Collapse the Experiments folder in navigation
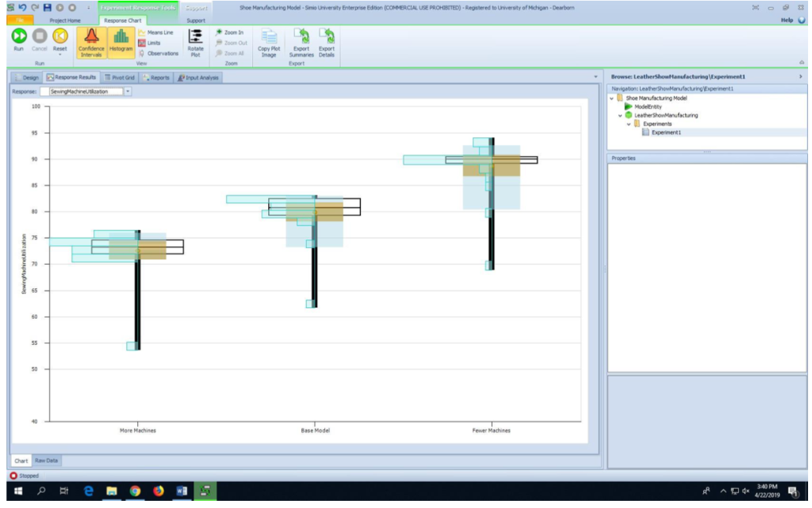This screenshot has height=508, width=812. (629, 124)
